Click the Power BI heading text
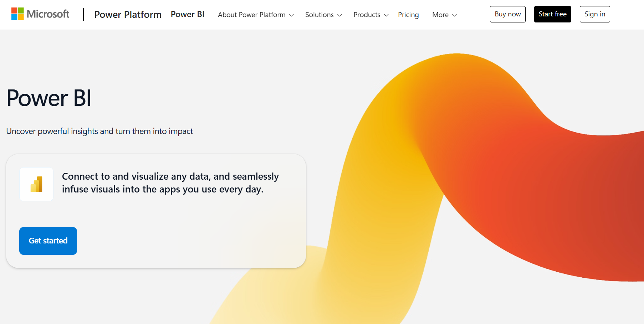This screenshot has width=644, height=324. click(x=48, y=98)
